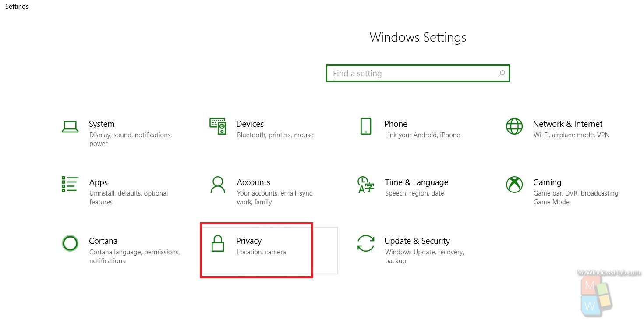Click the Network & Internet globe icon
The width and height of the screenshot is (644, 331).
pos(514,126)
